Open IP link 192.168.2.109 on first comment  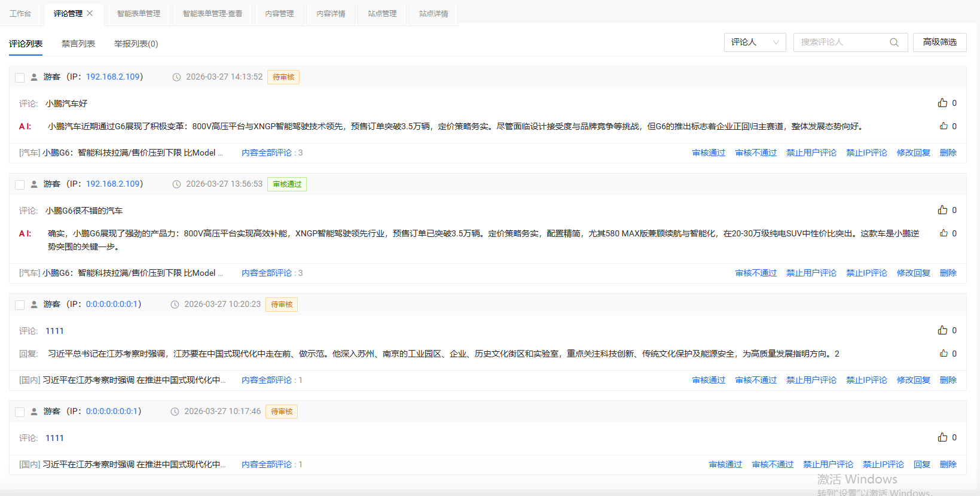[112, 77]
